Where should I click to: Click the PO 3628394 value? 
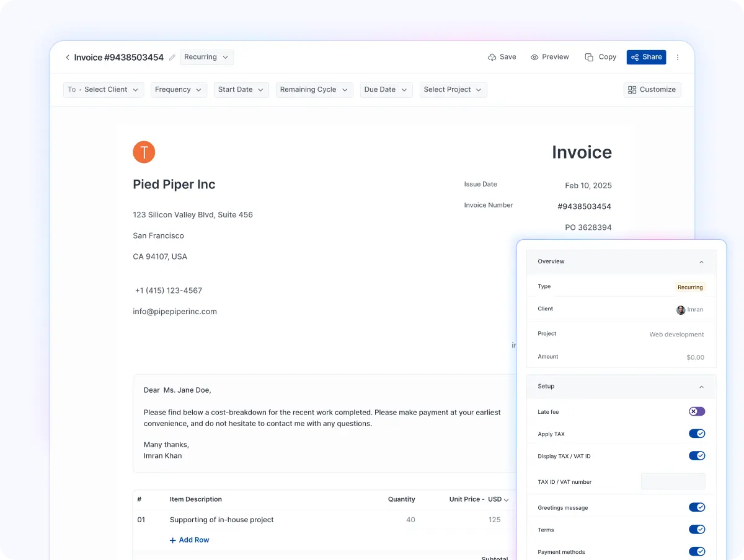coord(588,228)
